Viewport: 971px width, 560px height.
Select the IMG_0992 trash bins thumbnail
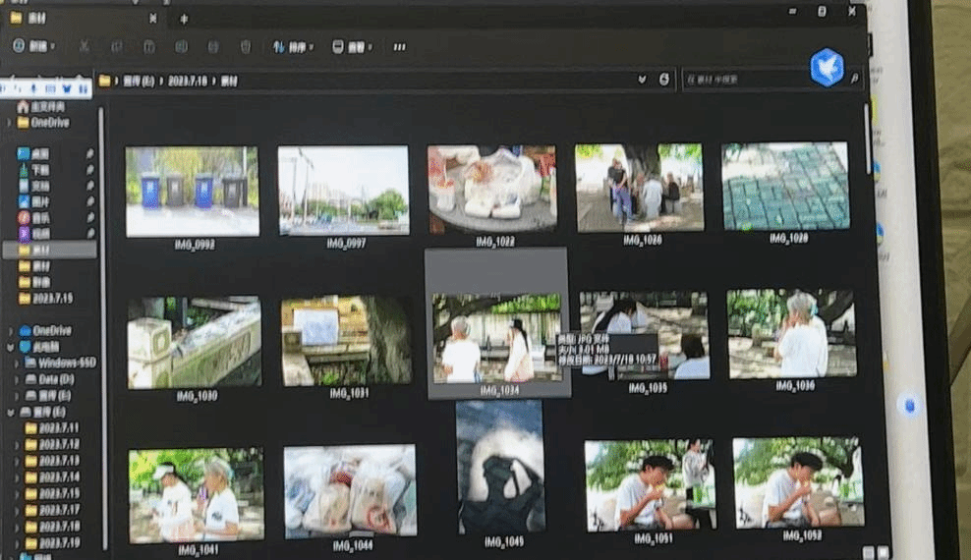tap(192, 192)
